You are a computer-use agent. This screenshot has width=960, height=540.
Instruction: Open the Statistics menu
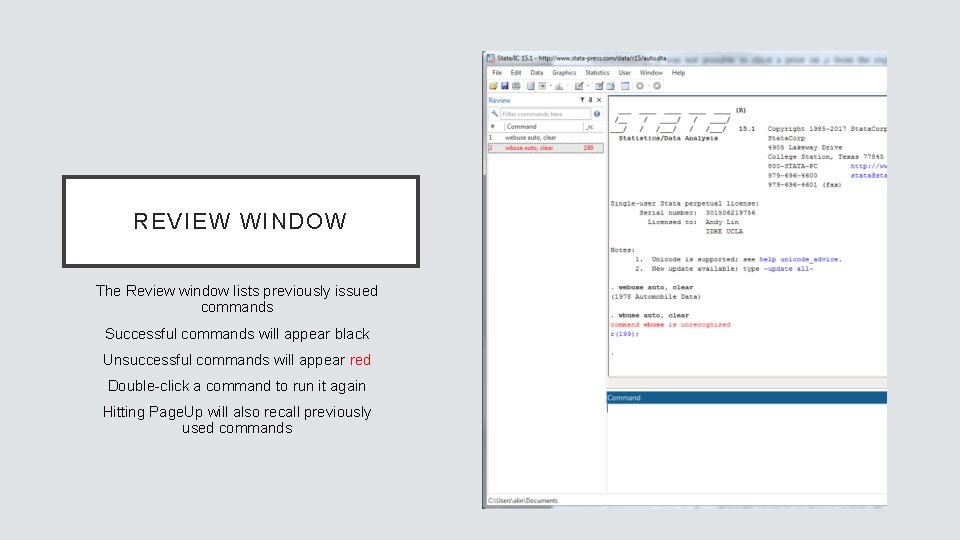597,73
